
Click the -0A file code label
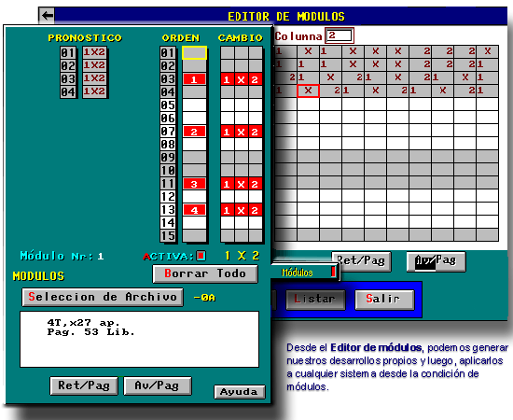pyautogui.click(x=204, y=298)
